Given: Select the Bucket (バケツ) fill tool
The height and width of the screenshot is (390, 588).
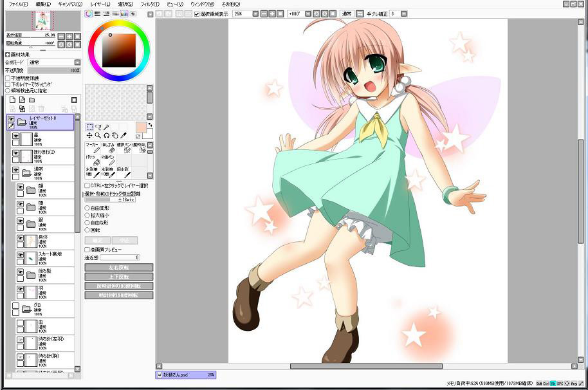Looking at the screenshot, I should pyautogui.click(x=91, y=160).
